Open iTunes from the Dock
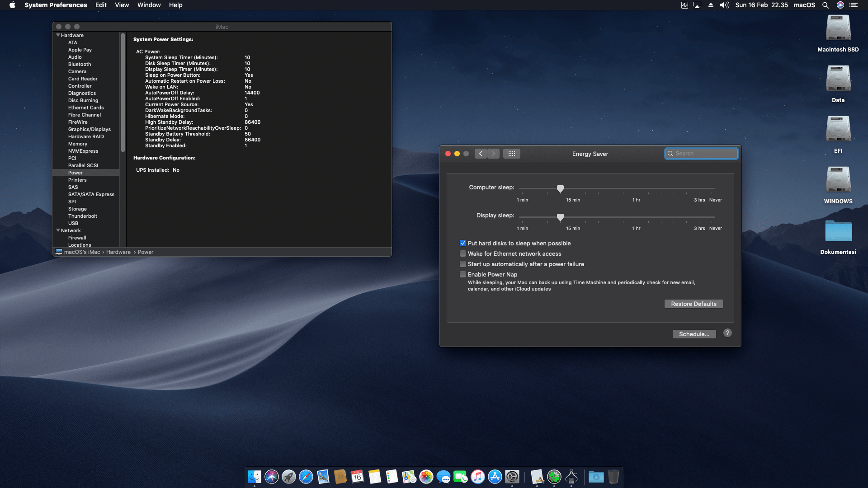 click(478, 477)
